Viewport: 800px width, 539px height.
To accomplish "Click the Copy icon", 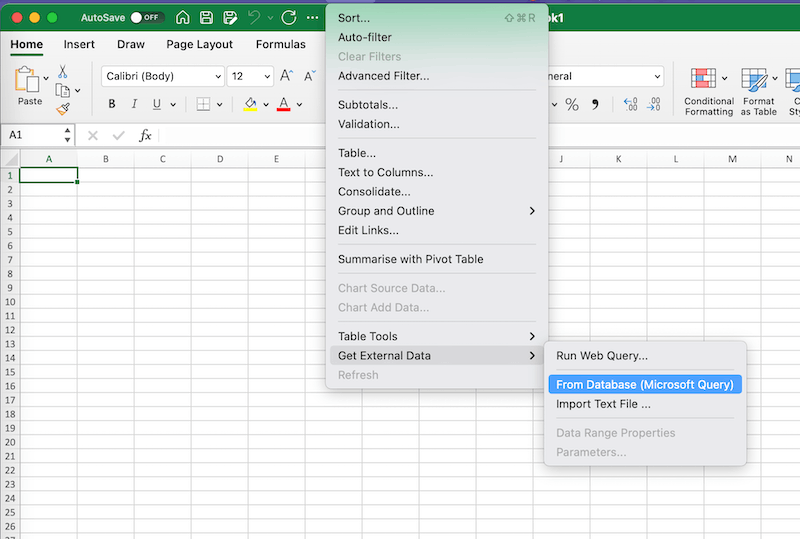I will (x=62, y=90).
